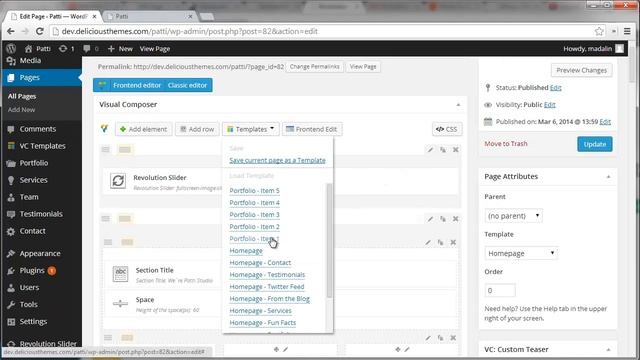Open Team in the sidebar
This screenshot has width=640, height=360.
[29, 197]
